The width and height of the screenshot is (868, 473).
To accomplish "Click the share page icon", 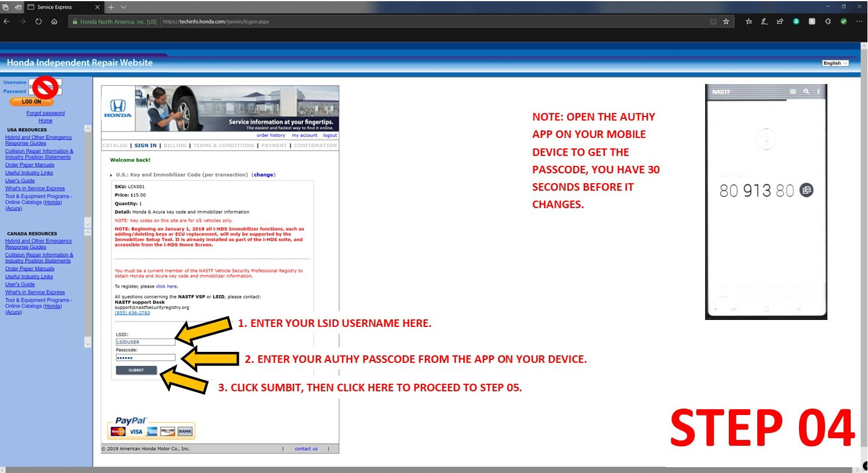I will click(x=780, y=21).
